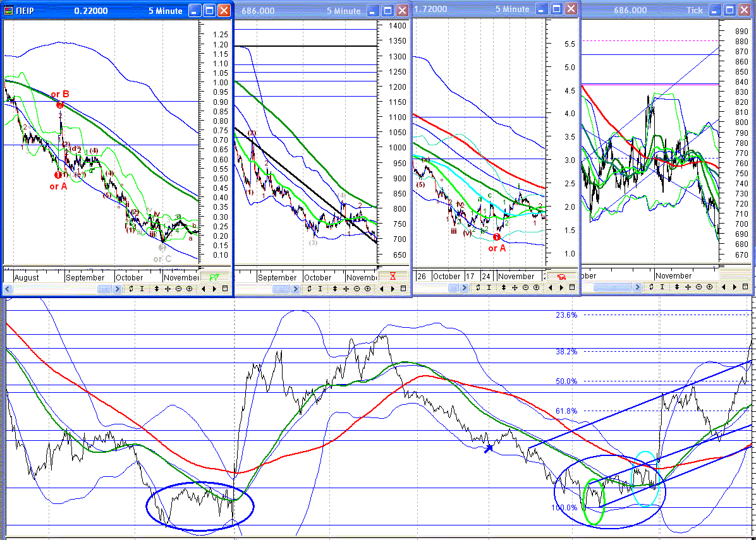Select I-beam cursor in 1.72000 chart window
756x540 pixels.
(x=489, y=287)
